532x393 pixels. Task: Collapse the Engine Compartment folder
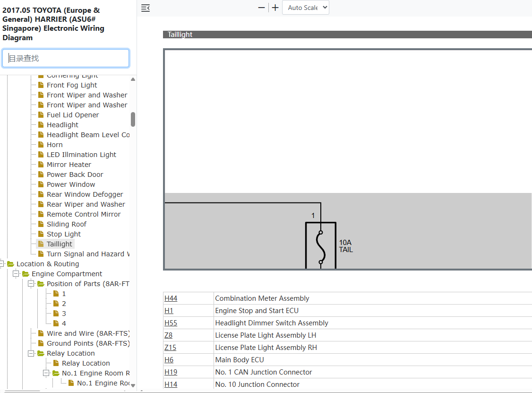pyautogui.click(x=16, y=273)
